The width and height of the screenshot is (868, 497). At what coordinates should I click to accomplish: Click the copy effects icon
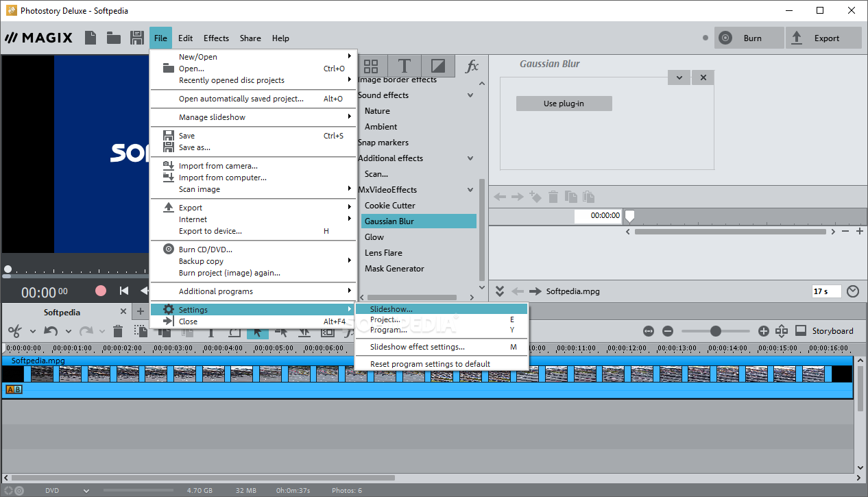click(571, 197)
